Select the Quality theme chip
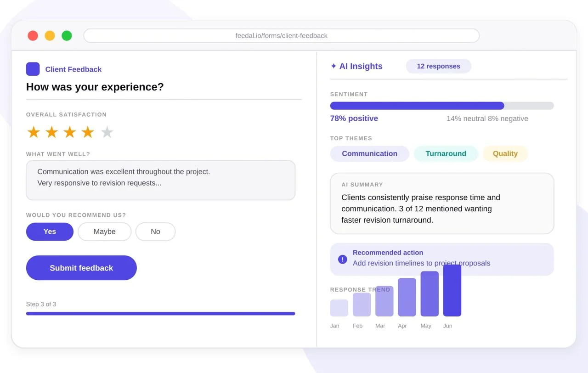The height and width of the screenshot is (373, 588). pos(505,153)
